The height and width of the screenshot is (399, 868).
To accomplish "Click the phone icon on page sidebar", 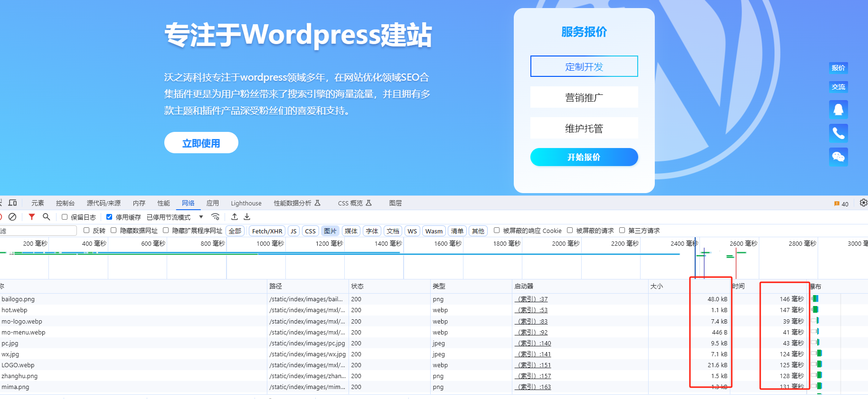I will click(839, 133).
